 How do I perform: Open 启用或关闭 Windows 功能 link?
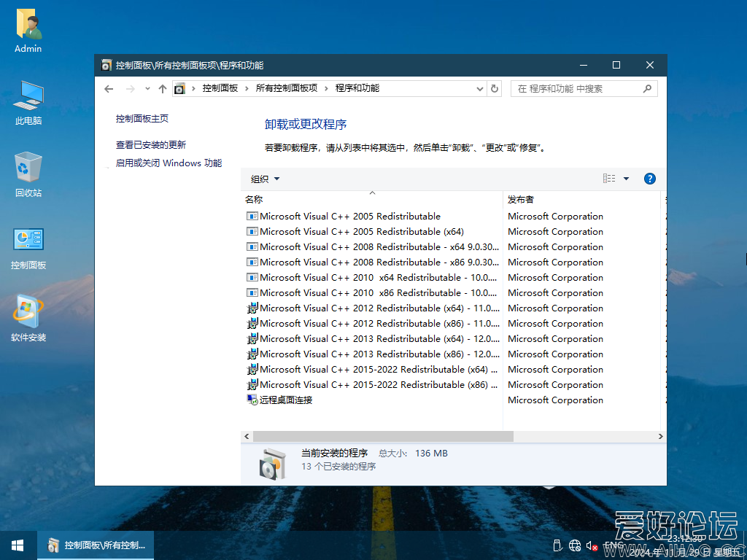click(169, 163)
